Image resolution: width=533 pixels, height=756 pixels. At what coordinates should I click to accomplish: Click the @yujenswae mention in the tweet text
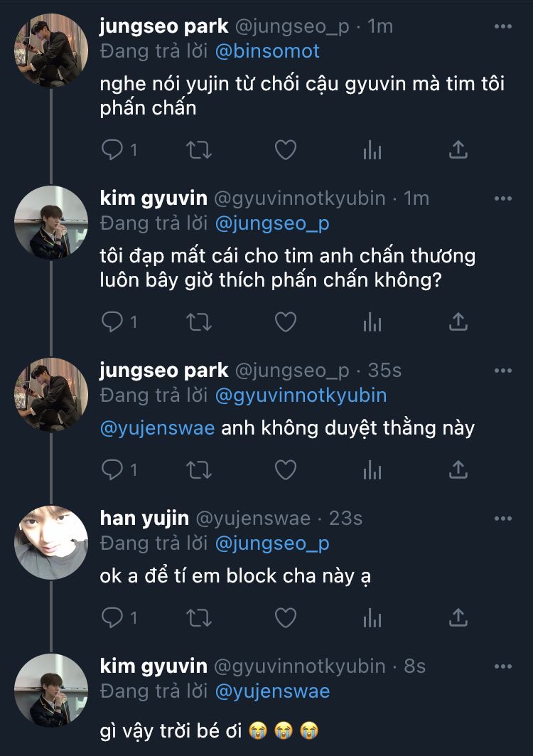coord(157,428)
